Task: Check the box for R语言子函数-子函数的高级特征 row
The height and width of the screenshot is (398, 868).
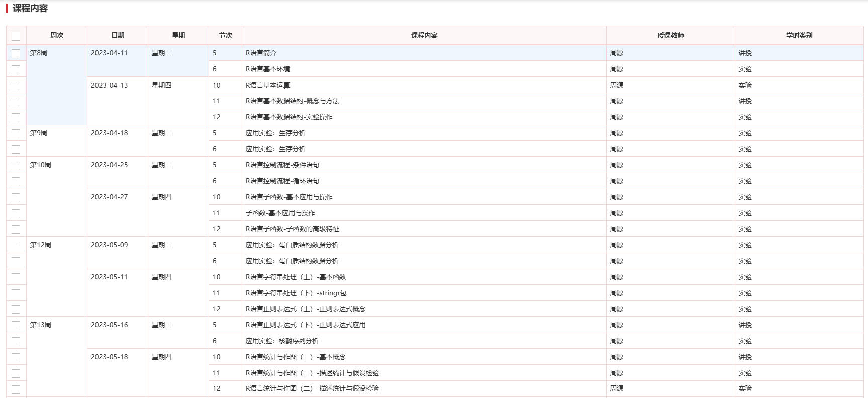Action: point(16,229)
